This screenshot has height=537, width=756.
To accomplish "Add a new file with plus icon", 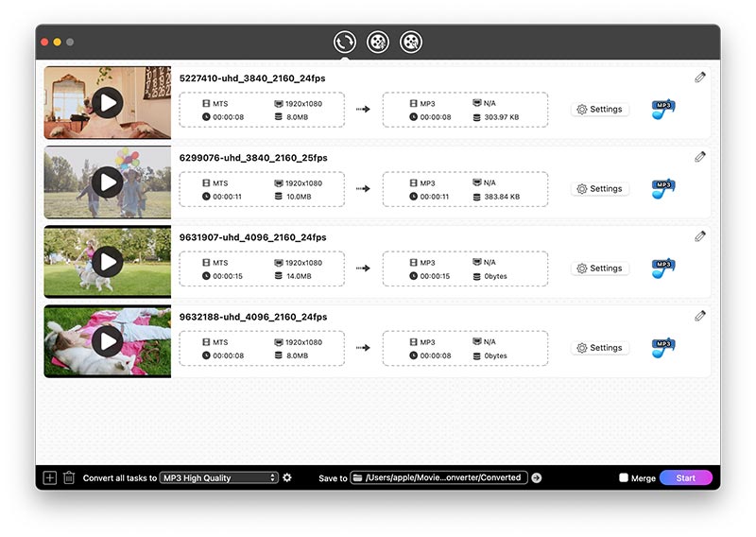I will tap(50, 477).
